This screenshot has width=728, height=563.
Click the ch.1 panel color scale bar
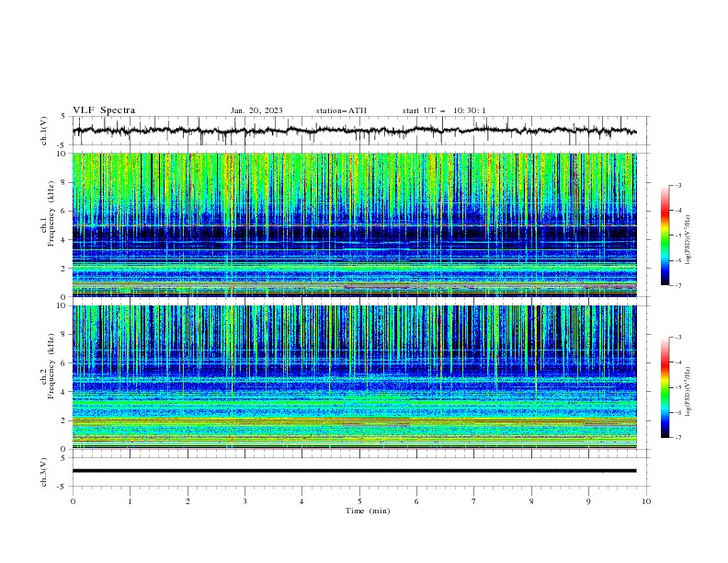tap(665, 235)
